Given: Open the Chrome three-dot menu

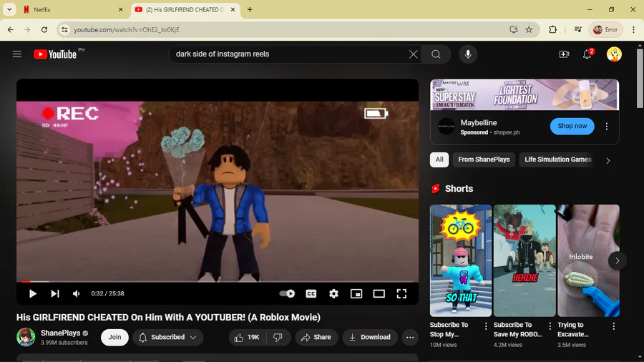Looking at the screenshot, I should click(634, 29).
